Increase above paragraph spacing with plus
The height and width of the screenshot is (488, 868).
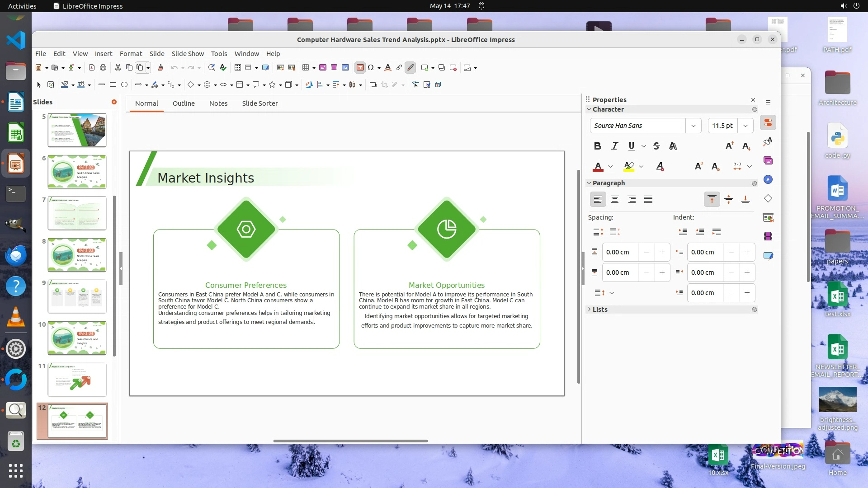pyautogui.click(x=662, y=252)
